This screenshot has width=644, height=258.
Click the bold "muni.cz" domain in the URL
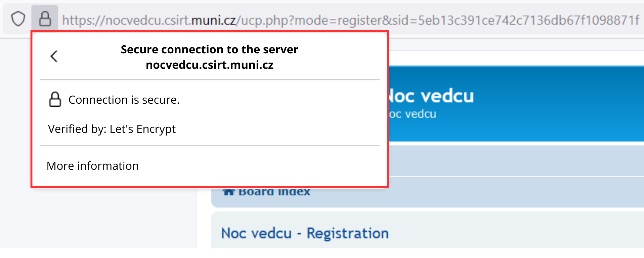[x=213, y=20]
